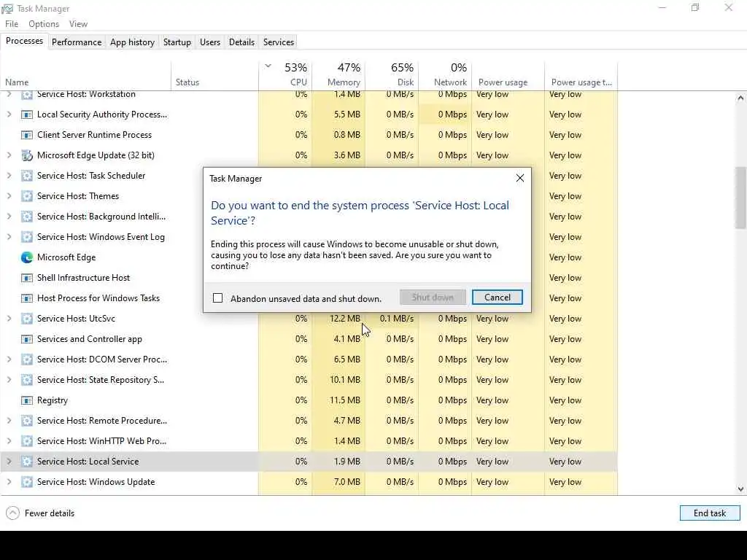Click the process list scrollbar thumb
747x560 pixels.
pyautogui.click(x=740, y=198)
